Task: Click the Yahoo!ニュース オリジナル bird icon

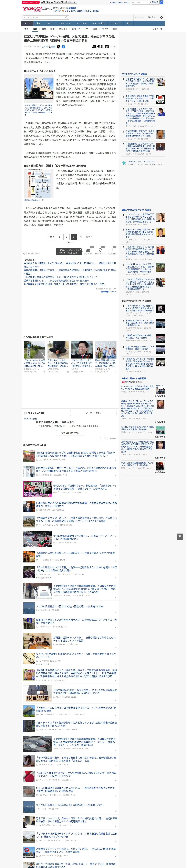Action: (124, 163)
